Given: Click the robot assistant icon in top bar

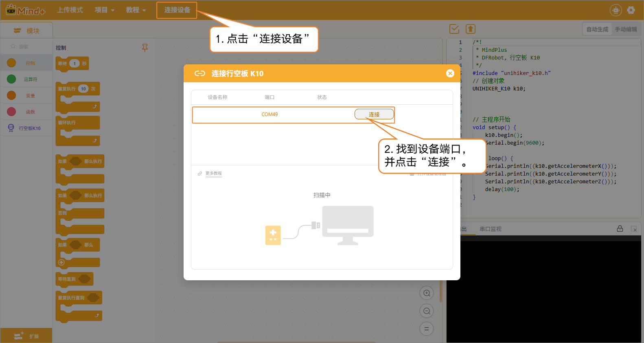Looking at the screenshot, I should [x=616, y=10].
